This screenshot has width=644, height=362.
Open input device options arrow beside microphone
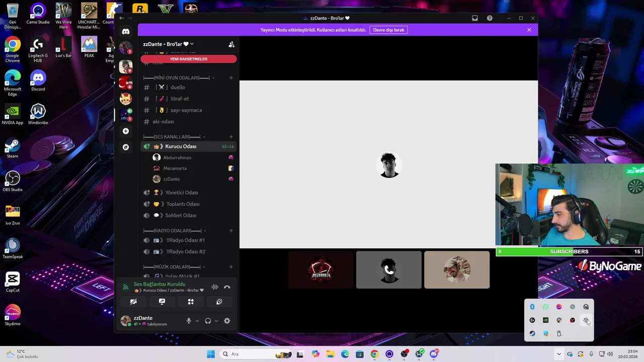(x=197, y=321)
